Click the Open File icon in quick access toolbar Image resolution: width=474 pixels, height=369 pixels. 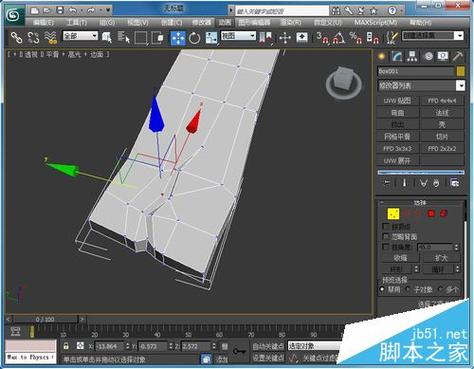[x=47, y=11]
